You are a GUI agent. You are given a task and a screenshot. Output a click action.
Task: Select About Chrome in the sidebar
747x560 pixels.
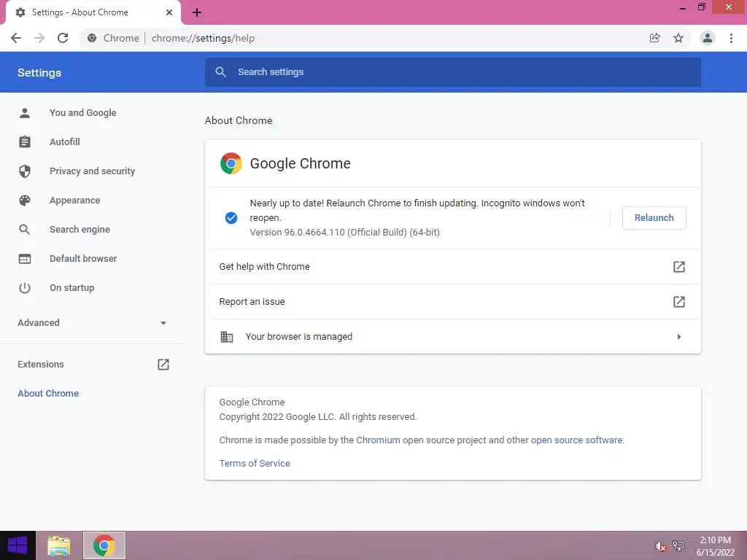coord(48,393)
